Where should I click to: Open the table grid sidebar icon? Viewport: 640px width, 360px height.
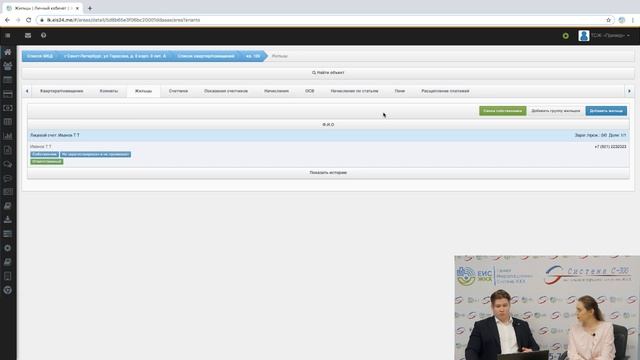(x=8, y=122)
